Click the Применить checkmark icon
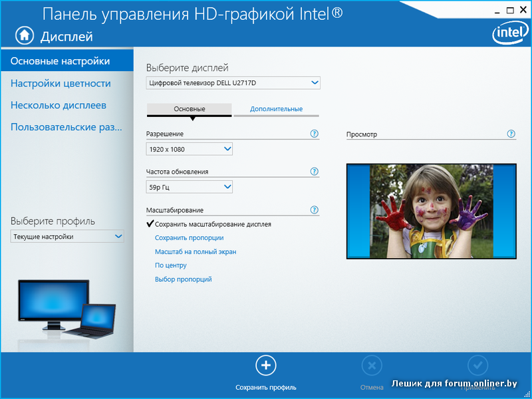532x399 pixels. pos(477,365)
